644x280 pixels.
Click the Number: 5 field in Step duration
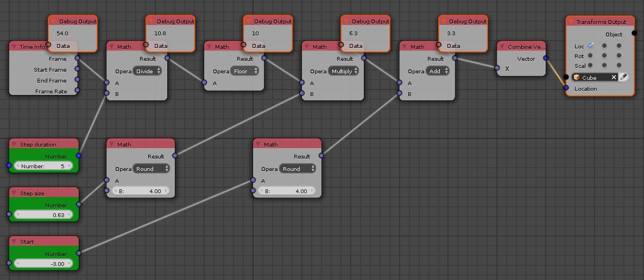pyautogui.click(x=43, y=166)
